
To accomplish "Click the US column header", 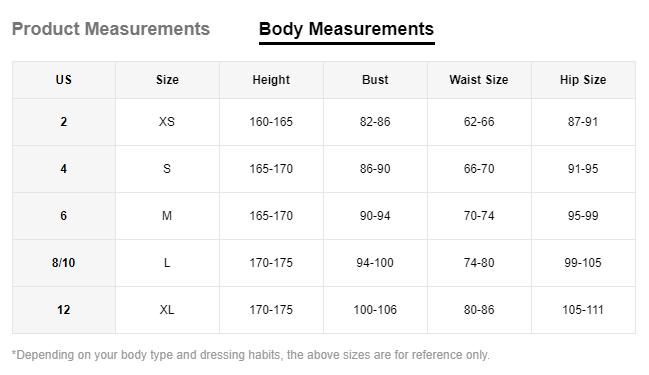I will point(64,80).
